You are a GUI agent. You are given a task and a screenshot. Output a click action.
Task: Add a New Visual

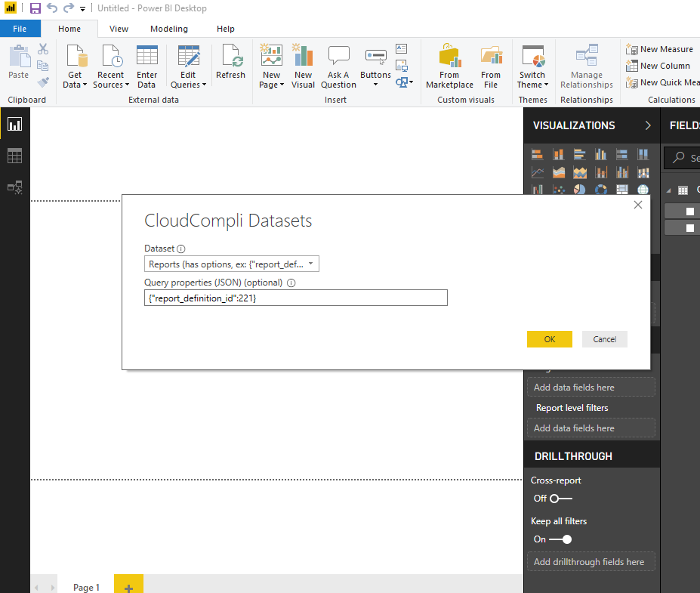click(303, 66)
